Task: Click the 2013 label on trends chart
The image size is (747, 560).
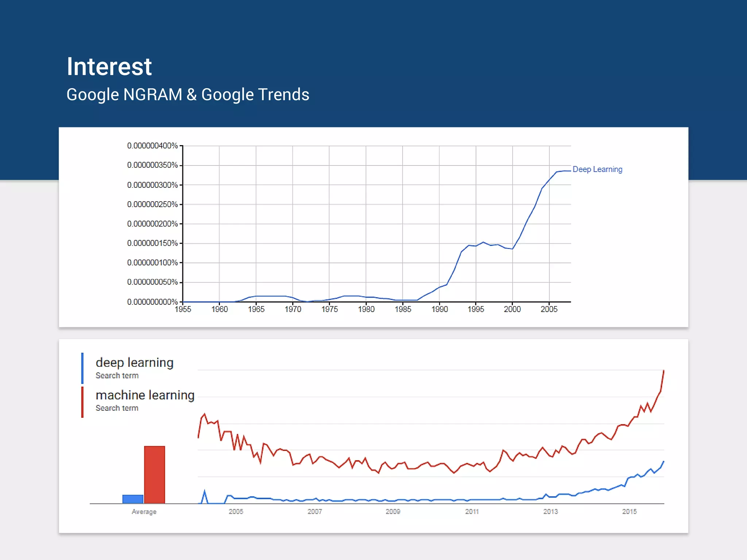Action: [550, 512]
